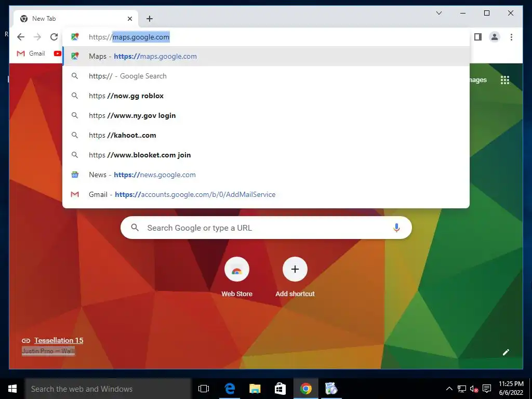This screenshot has width=532, height=399.
Task: Toggle the Chrome side panel icon
Action: tap(478, 37)
